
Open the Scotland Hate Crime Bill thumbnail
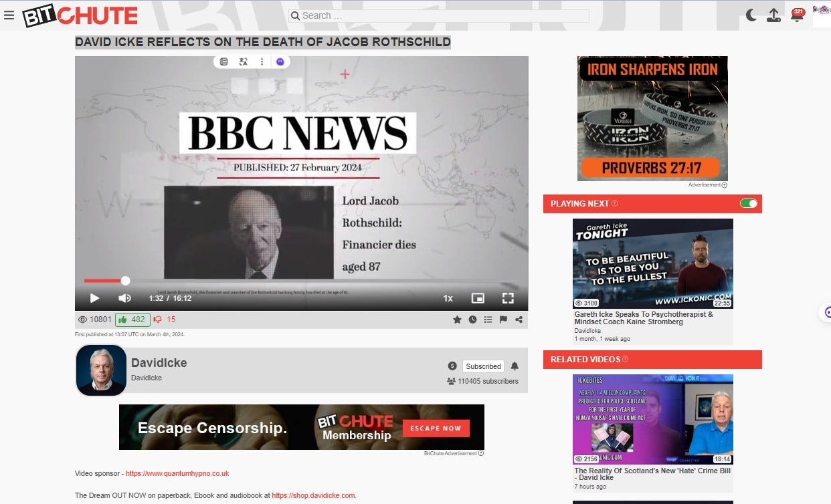coord(653,419)
